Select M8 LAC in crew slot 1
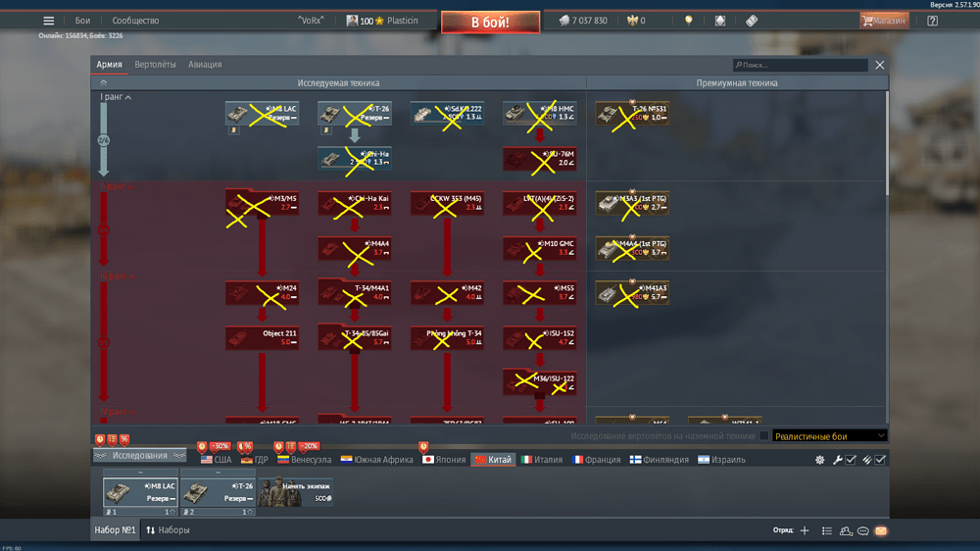980x551 pixels. (140, 492)
